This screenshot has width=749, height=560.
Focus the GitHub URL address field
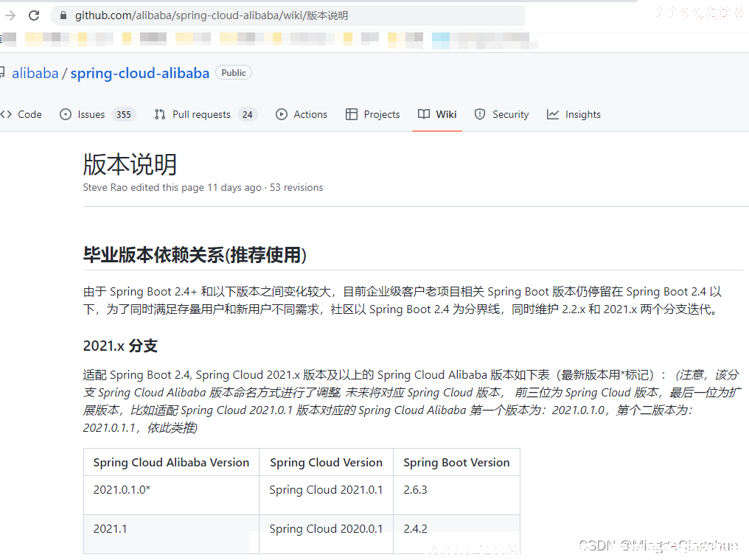pos(287,15)
